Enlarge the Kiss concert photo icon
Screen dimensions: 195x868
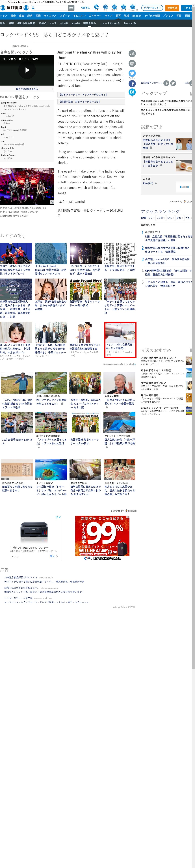click(52, 202)
